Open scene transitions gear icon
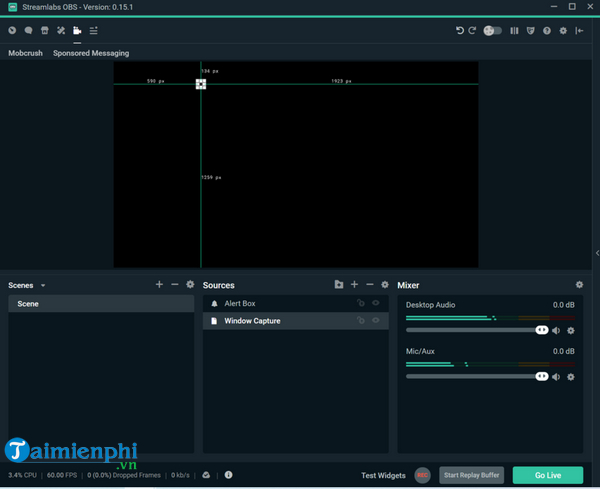Image resolution: width=600 pixels, height=489 pixels. pyautogui.click(x=190, y=284)
